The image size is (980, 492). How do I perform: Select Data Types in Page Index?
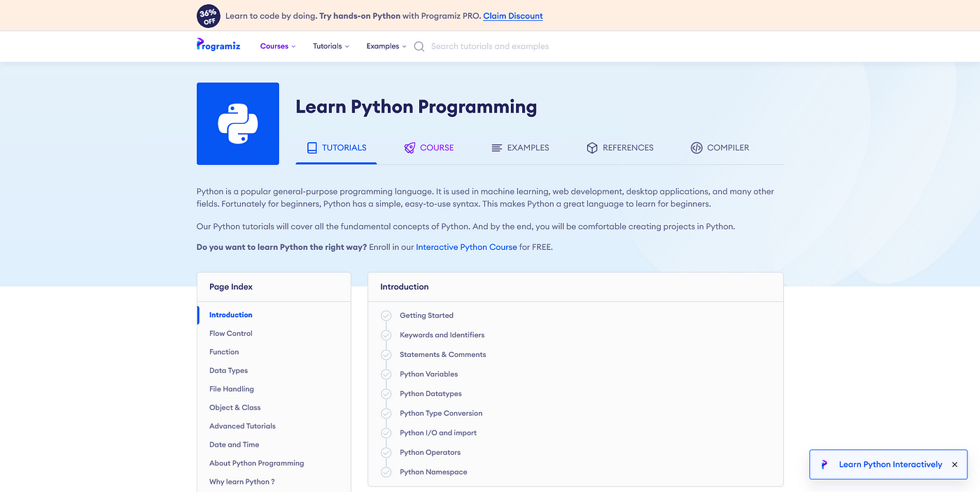point(228,371)
